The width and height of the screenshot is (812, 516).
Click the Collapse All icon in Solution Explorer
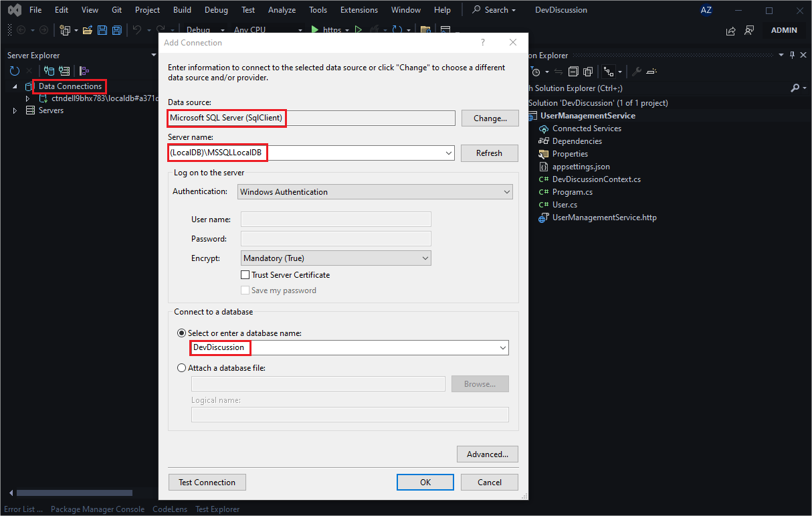pos(573,72)
